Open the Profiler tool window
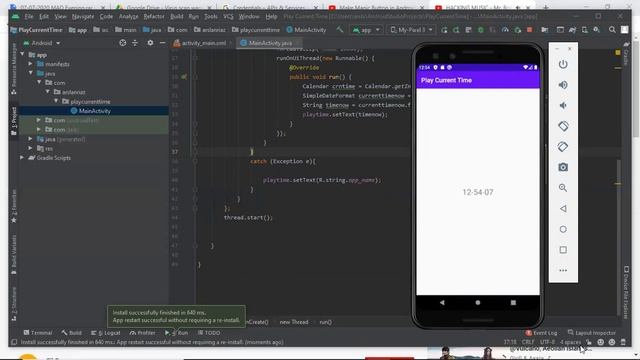This screenshot has height=360, width=640. [142, 333]
